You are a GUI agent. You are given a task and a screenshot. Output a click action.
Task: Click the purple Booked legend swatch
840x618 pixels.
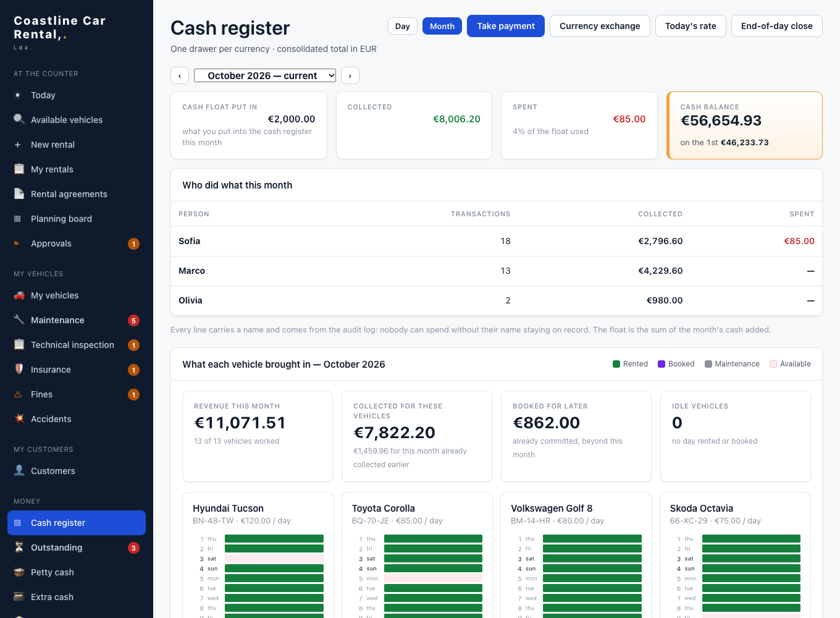[661, 364]
